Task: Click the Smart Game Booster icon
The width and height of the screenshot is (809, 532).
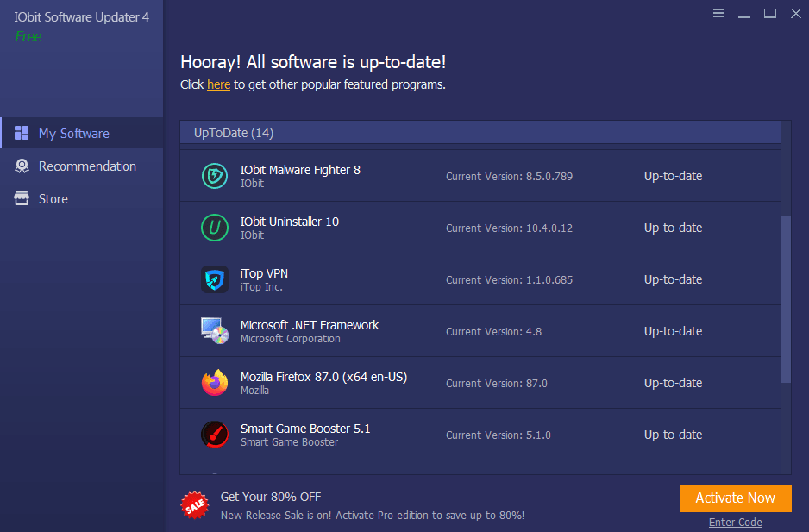Action: click(214, 434)
